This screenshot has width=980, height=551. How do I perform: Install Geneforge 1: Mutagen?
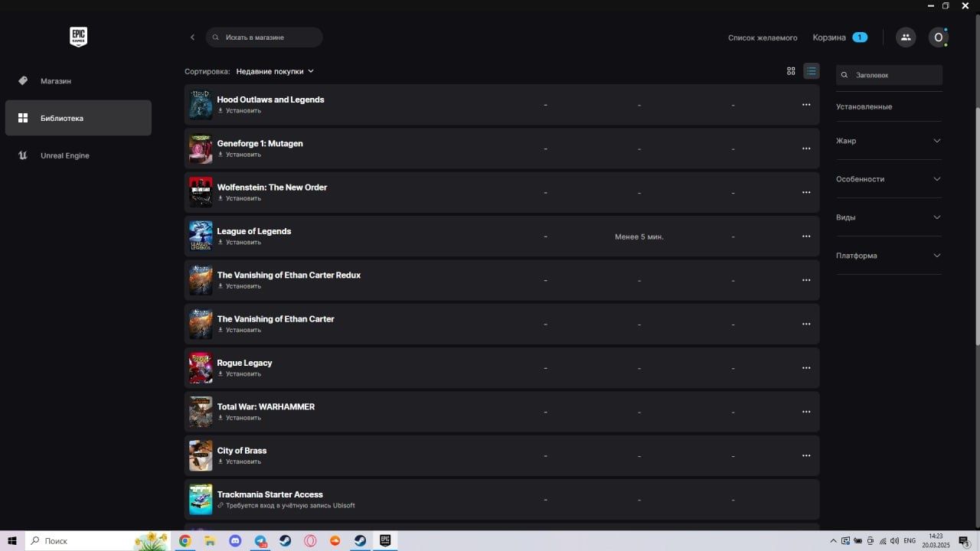pos(240,155)
